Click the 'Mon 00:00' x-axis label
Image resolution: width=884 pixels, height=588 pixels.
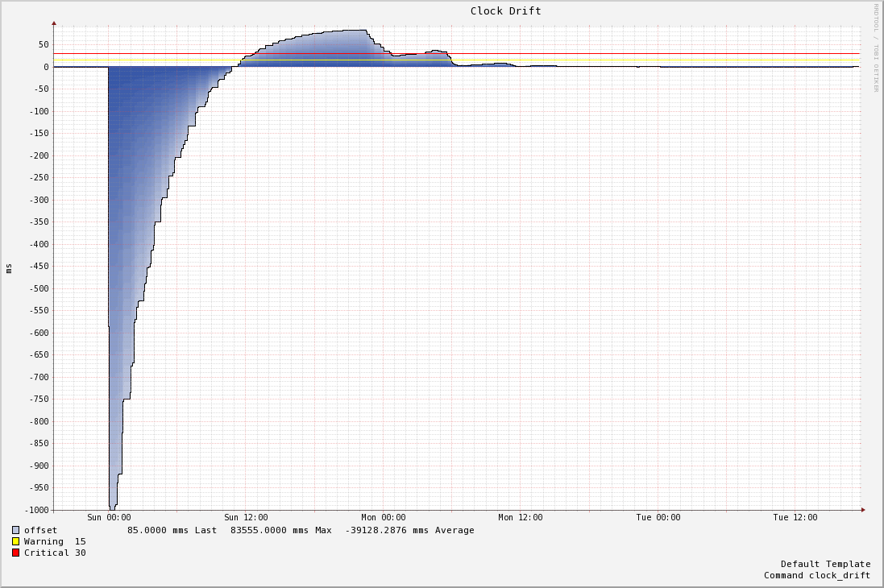pos(384,517)
